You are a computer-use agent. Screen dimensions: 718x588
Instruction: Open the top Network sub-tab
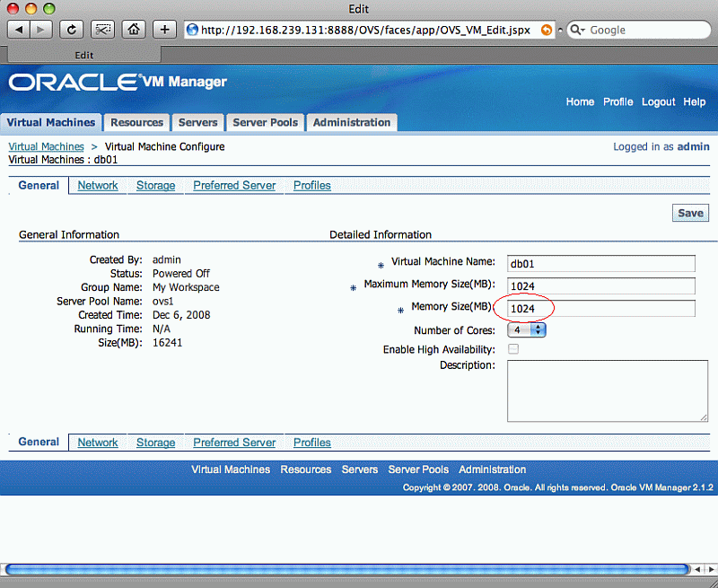pos(97,186)
